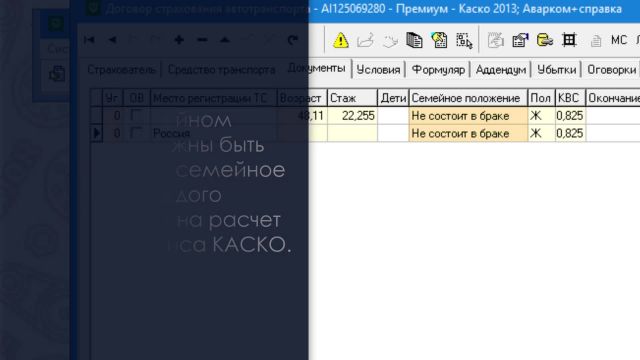Viewport: 640px width, 360px height.
Task: Switch to the Страхователь tab
Action: click(122, 70)
